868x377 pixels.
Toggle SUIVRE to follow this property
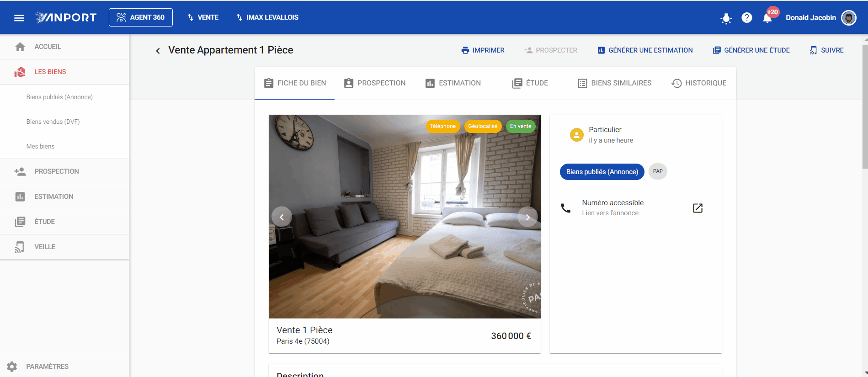[x=826, y=50]
